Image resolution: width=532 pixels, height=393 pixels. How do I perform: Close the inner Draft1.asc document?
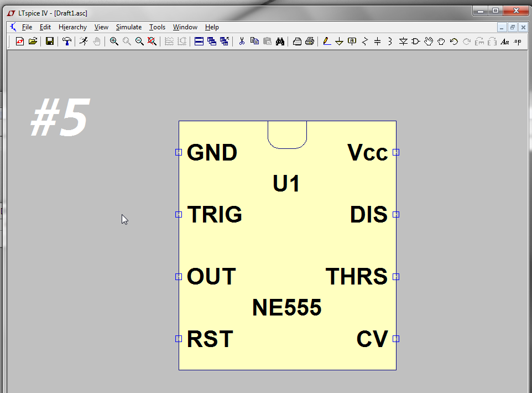click(x=523, y=27)
